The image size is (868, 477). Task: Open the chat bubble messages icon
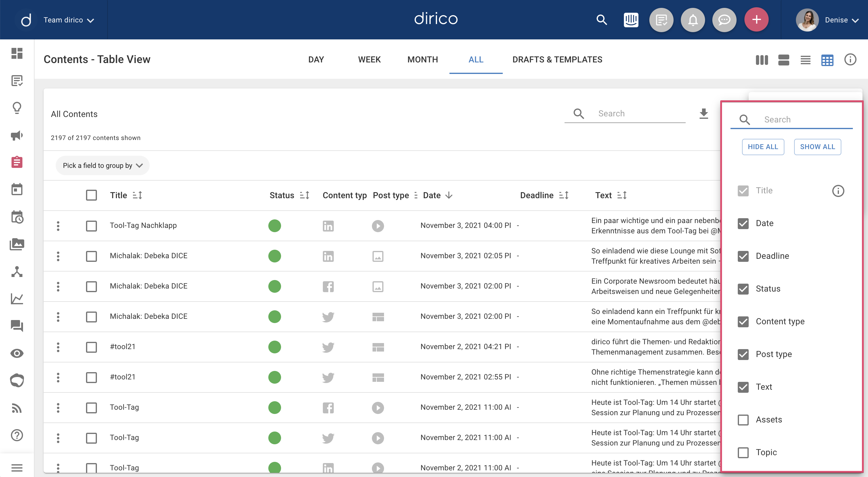click(x=724, y=20)
